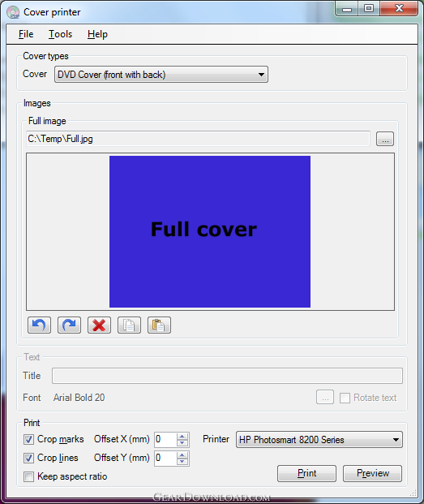Click the Preview button
The height and width of the screenshot is (504, 424).
point(373,473)
